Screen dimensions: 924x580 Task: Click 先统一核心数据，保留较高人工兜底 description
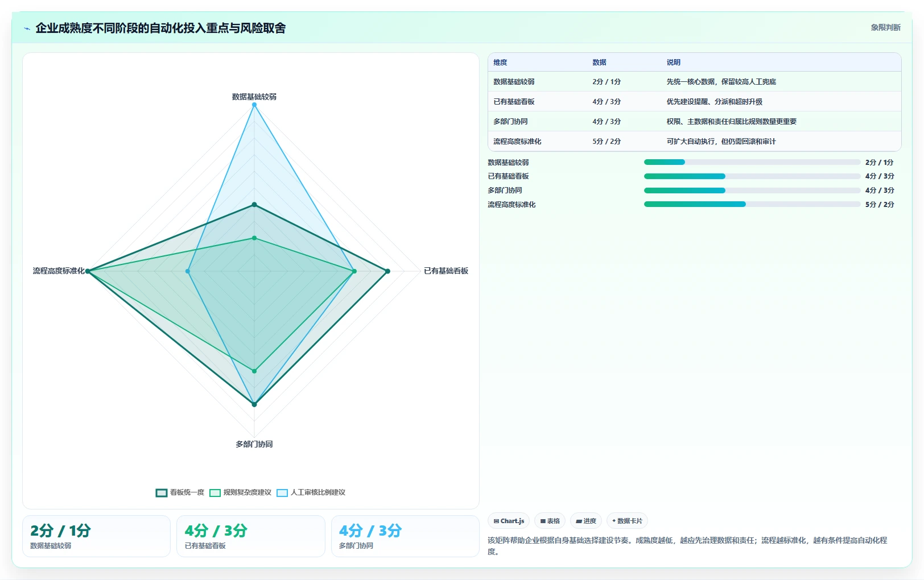pos(721,82)
